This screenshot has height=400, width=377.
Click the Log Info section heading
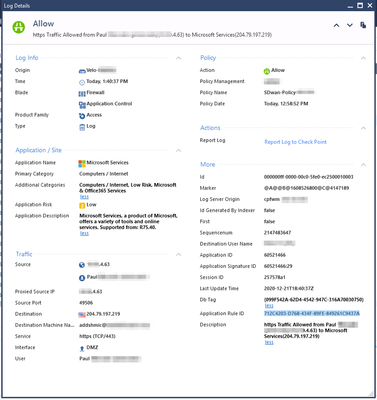pyautogui.click(x=27, y=58)
